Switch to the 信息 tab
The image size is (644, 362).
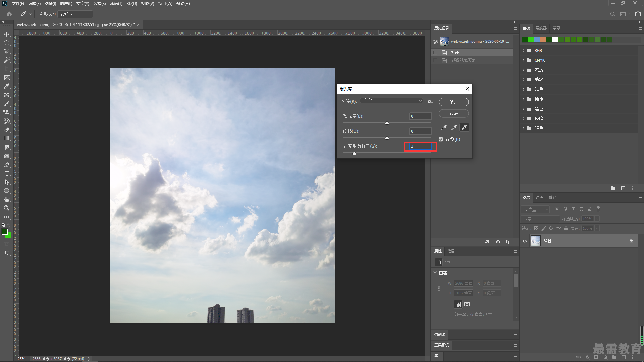451,251
